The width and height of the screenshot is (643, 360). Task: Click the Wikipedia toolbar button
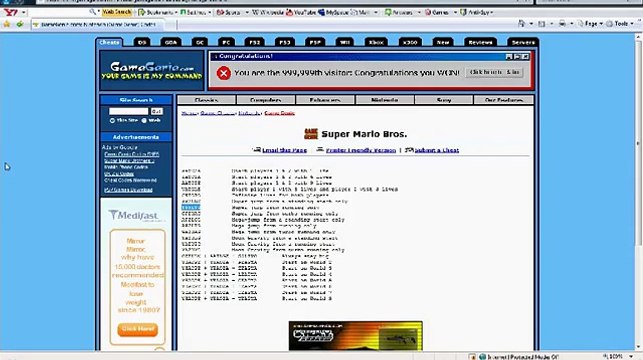click(x=268, y=13)
